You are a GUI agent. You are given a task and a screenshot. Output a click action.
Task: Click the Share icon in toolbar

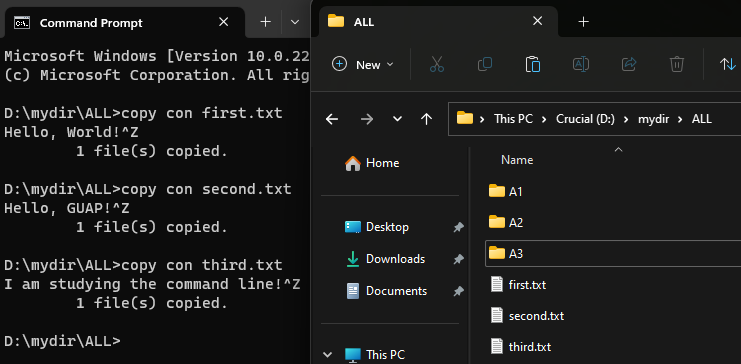(x=629, y=64)
